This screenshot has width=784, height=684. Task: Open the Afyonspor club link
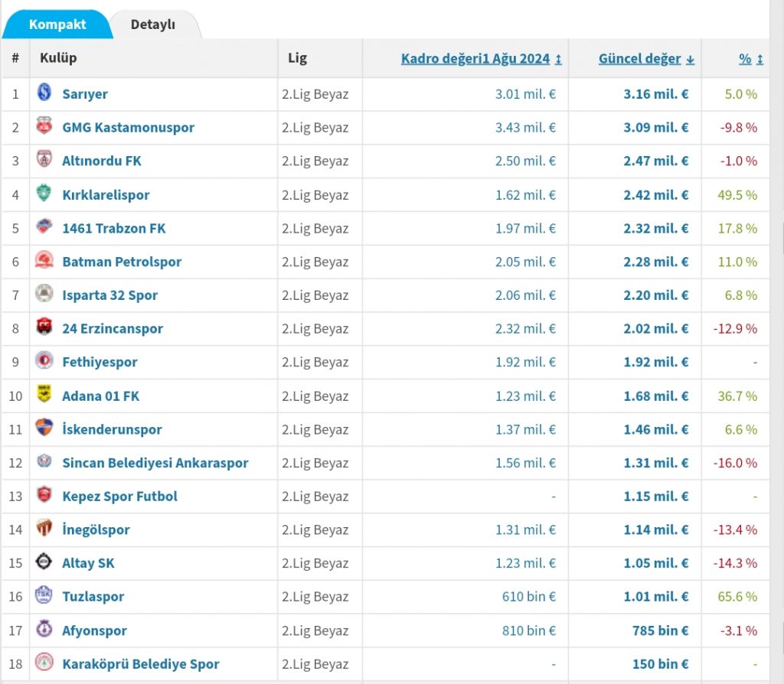[94, 631]
